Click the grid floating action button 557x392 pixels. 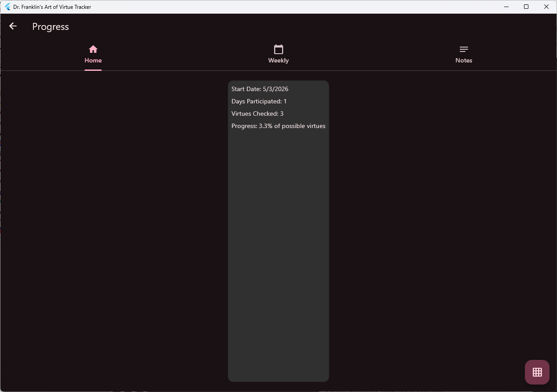click(x=537, y=372)
